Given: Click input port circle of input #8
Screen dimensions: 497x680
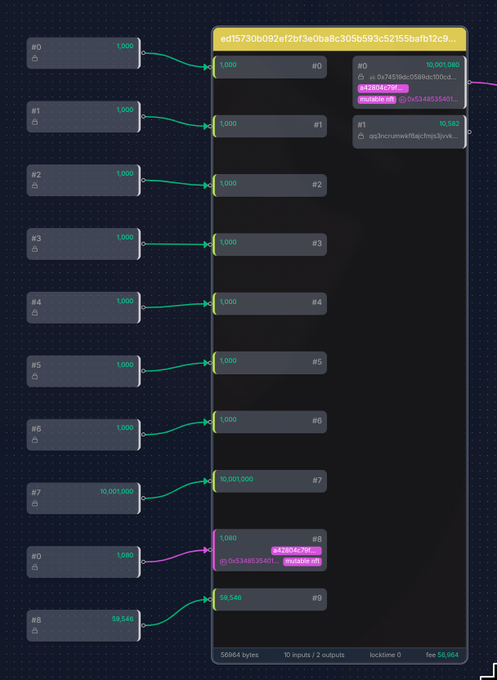Looking at the screenshot, I should 210,550.
